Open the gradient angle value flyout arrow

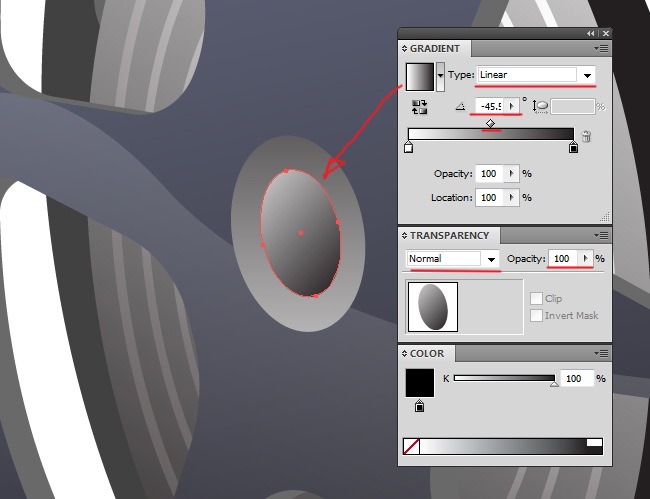(x=511, y=107)
